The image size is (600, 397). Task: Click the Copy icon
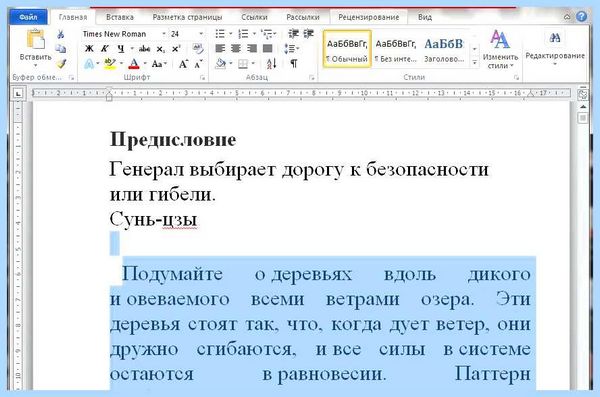click(x=60, y=49)
